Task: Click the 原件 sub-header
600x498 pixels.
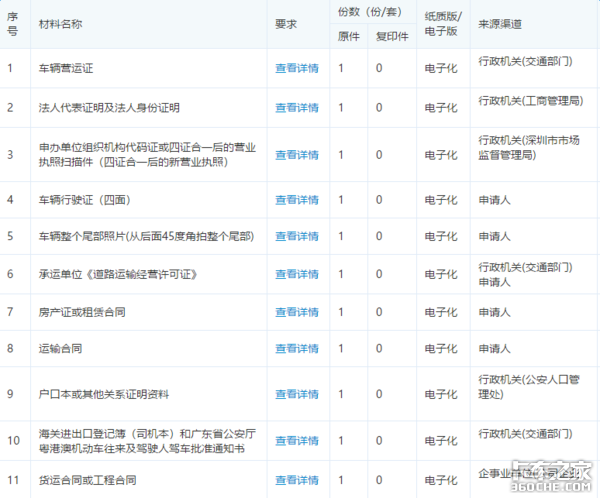Action: point(349,36)
